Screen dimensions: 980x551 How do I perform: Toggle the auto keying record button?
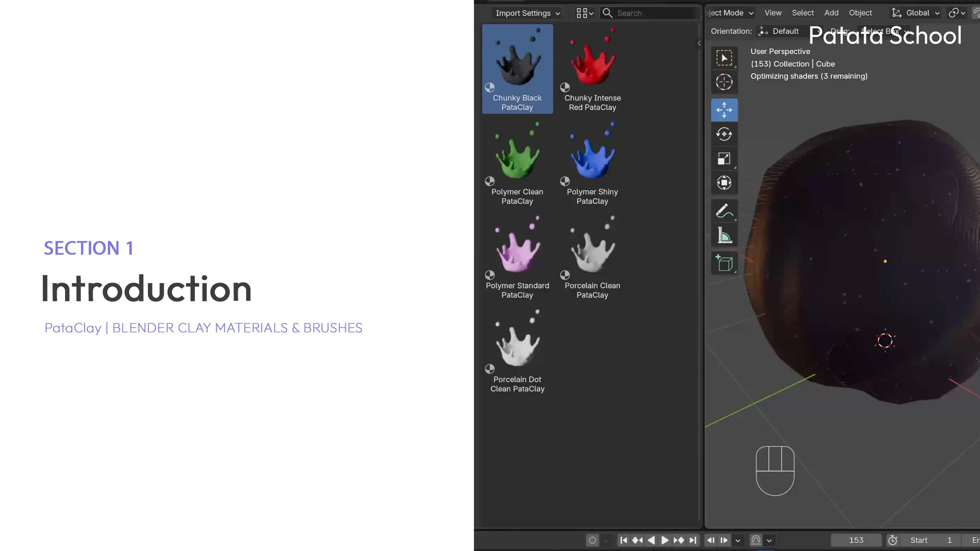pyautogui.click(x=592, y=540)
